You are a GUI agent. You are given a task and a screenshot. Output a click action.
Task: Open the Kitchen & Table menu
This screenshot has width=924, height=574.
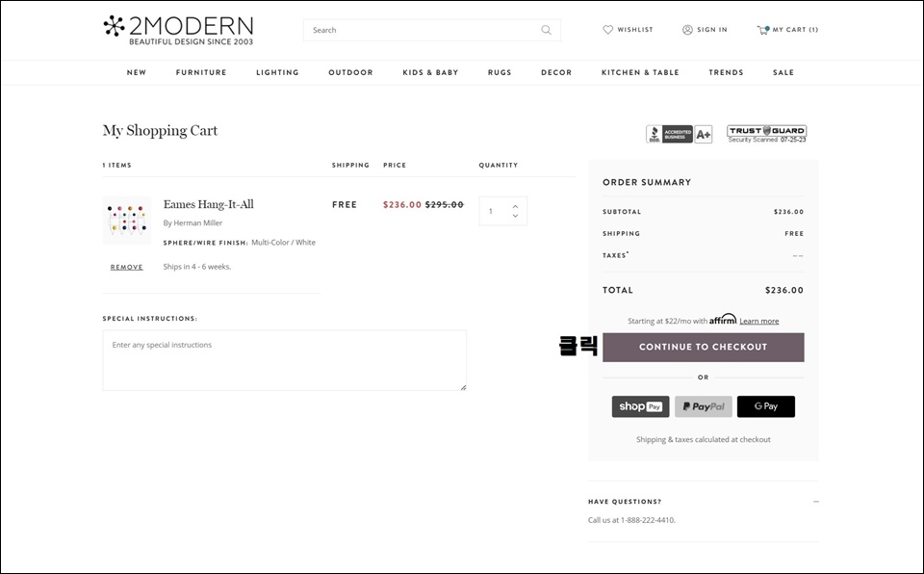[x=640, y=72]
